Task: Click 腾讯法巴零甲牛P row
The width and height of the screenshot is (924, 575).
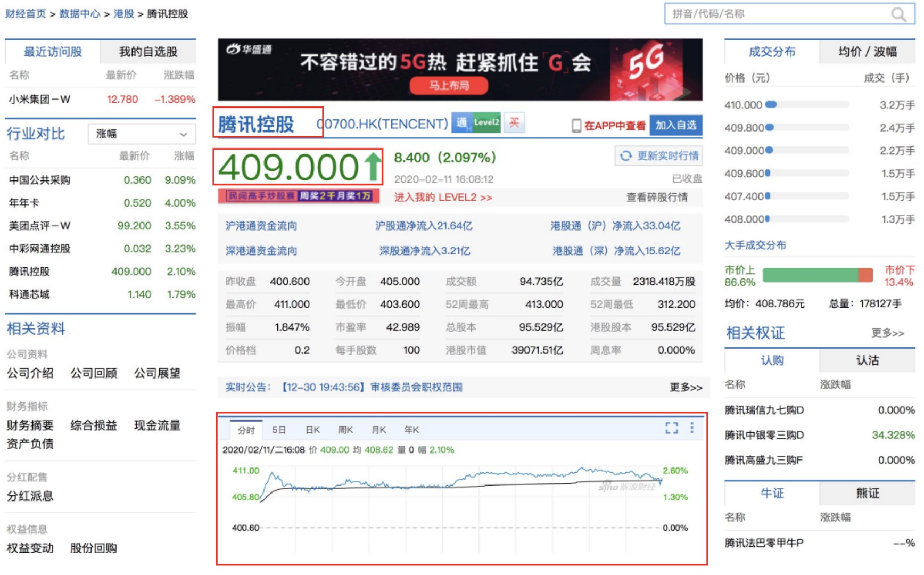Action: tap(820, 543)
